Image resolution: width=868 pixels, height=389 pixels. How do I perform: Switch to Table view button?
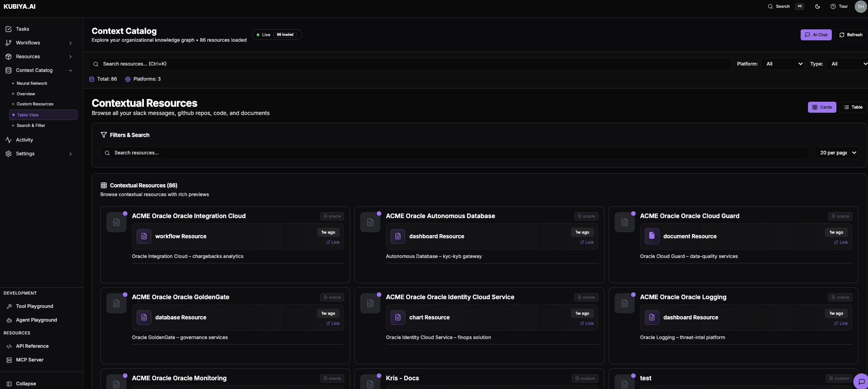click(853, 107)
